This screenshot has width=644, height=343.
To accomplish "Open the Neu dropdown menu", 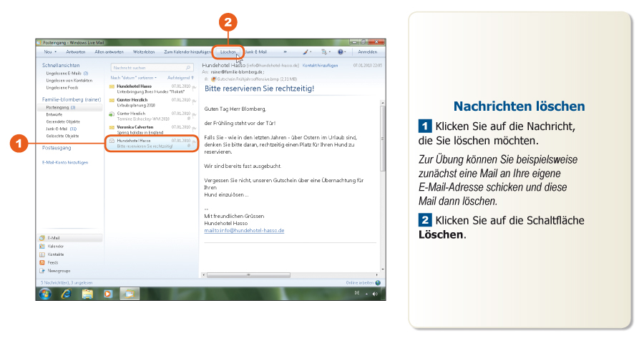I will tap(50, 52).
